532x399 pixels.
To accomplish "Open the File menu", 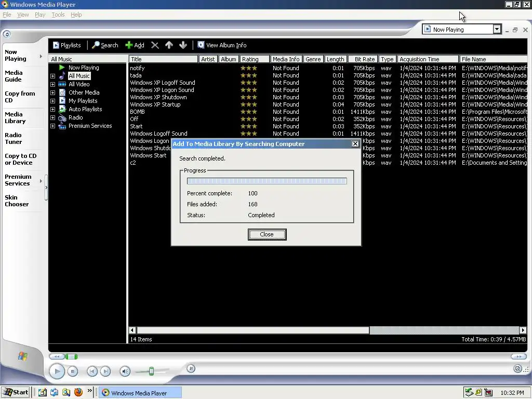I will point(7,15).
